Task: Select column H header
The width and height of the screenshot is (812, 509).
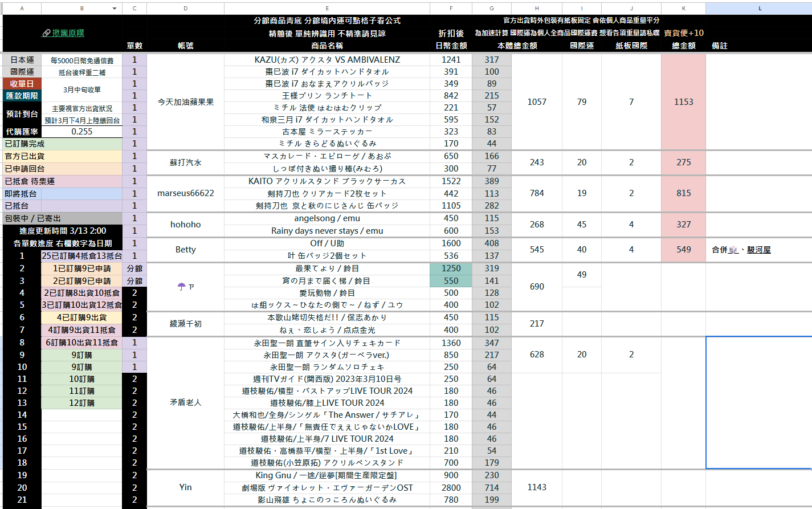Action: (537, 9)
